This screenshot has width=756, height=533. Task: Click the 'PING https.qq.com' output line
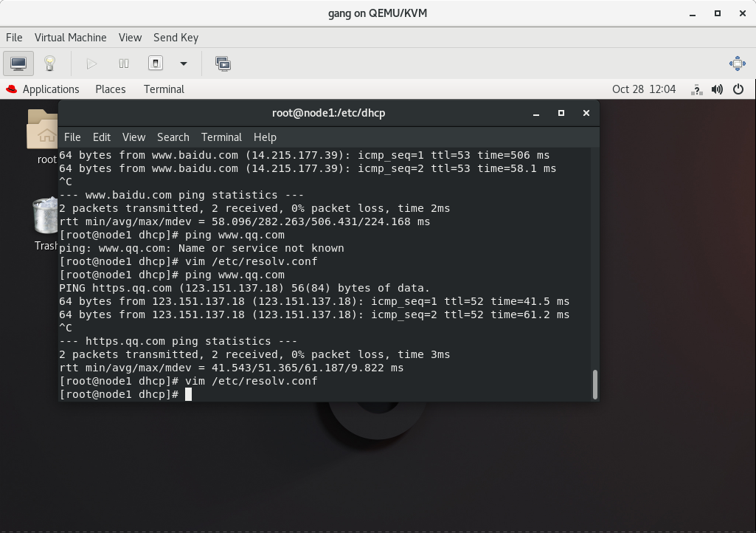coord(244,288)
